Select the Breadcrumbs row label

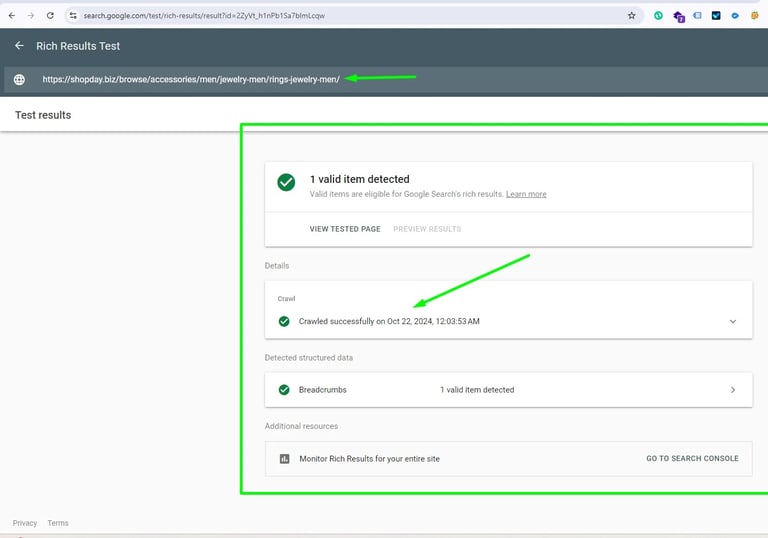coord(323,390)
